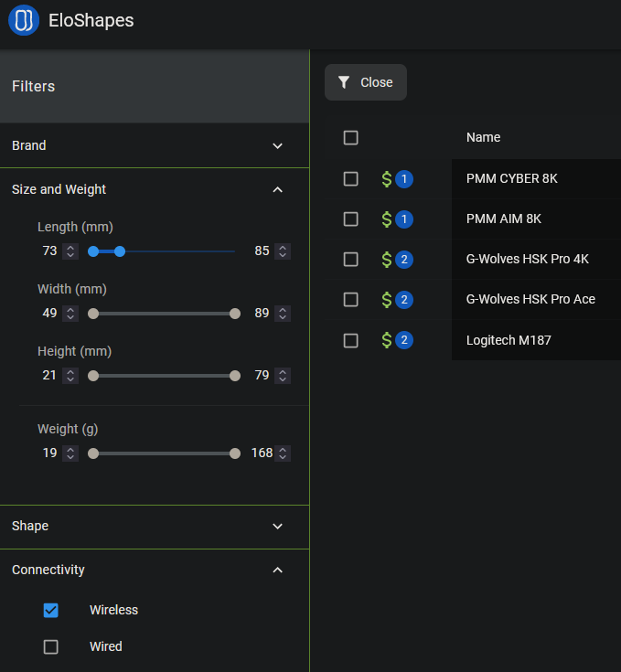Open the G-Wolves HSK Pro Ace entry

pos(530,299)
